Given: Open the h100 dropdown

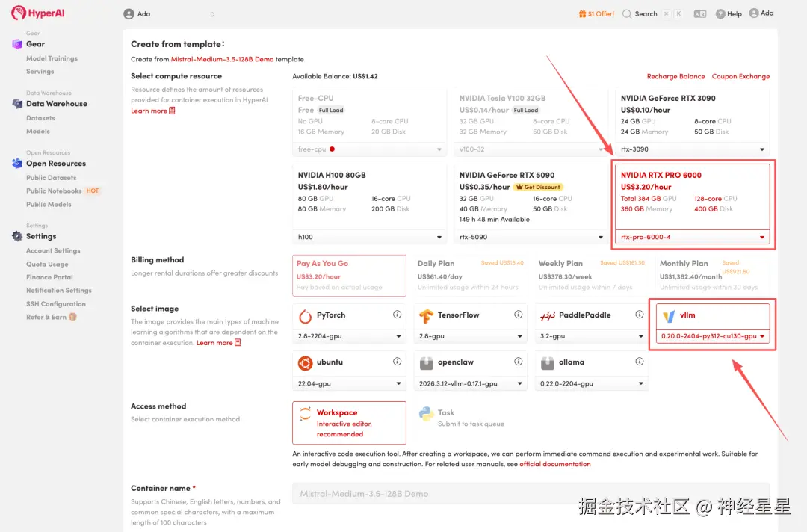Looking at the screenshot, I should pos(370,237).
